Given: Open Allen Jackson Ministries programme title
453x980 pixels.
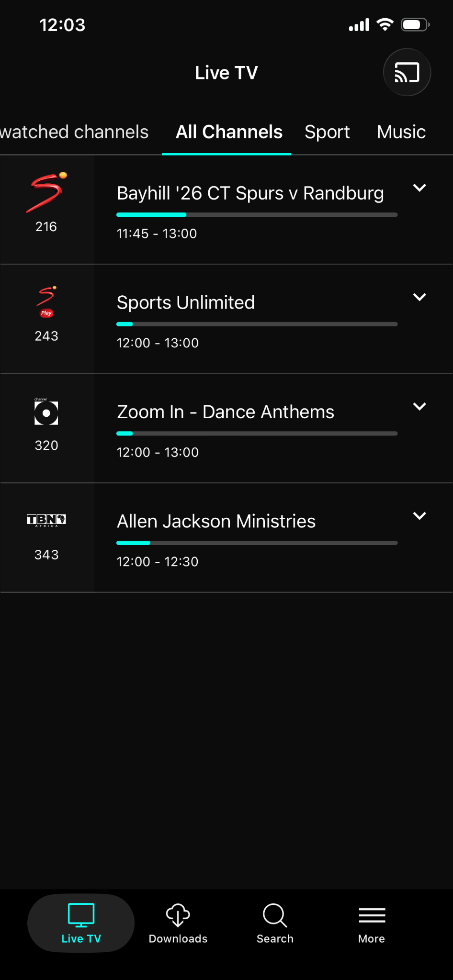Looking at the screenshot, I should [216, 521].
